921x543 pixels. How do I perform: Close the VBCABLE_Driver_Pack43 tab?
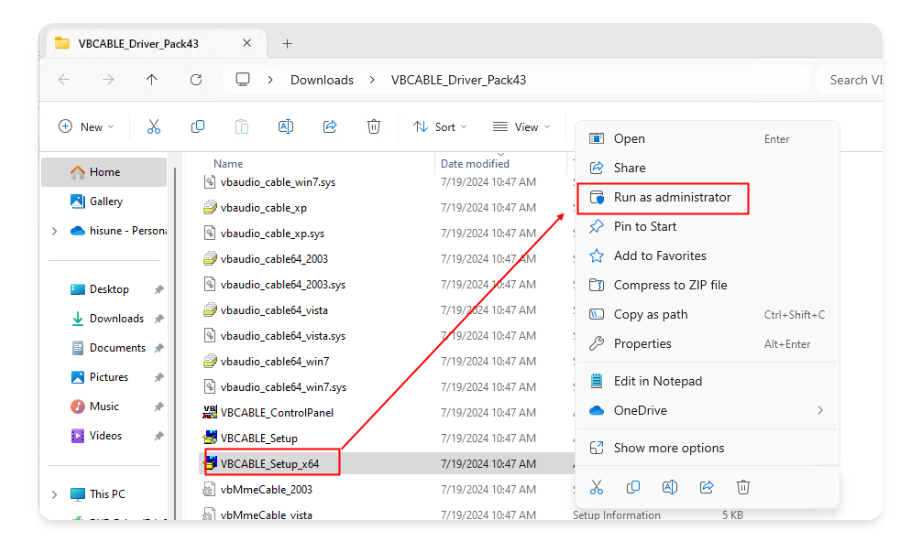247,43
